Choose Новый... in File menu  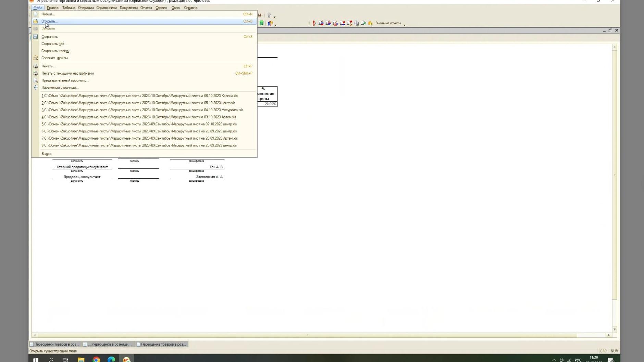tap(144, 14)
